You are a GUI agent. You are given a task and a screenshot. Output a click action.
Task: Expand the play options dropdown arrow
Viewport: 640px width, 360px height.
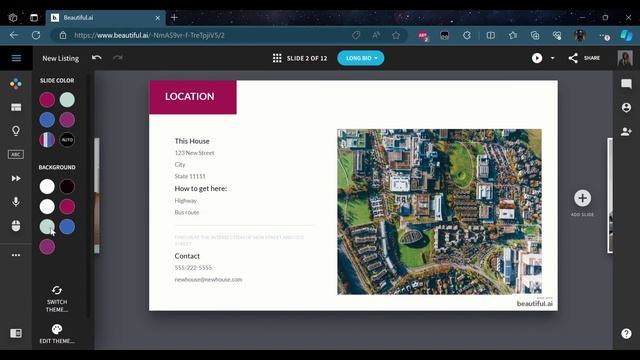(553, 58)
